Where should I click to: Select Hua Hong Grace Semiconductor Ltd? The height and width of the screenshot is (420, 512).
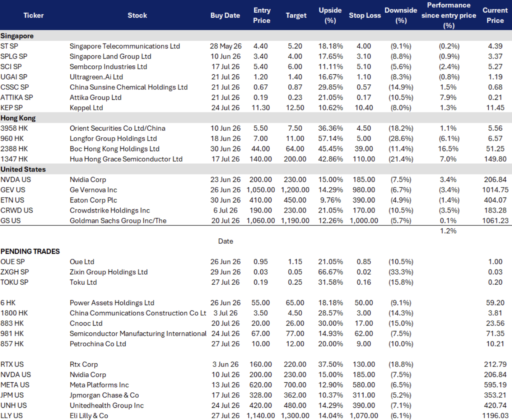126,159
